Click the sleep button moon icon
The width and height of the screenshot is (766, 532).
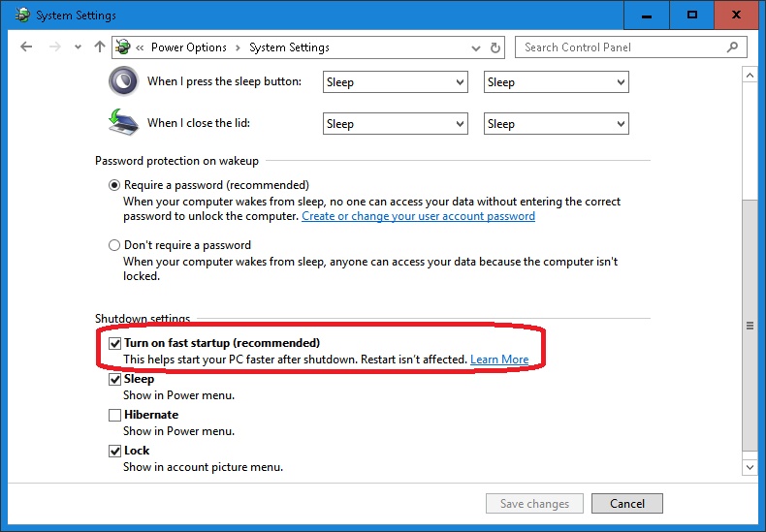click(x=123, y=81)
